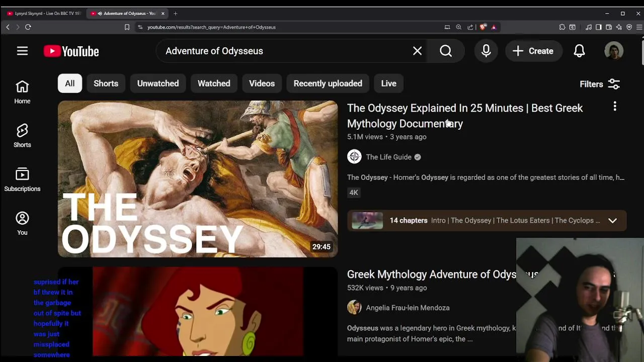Image resolution: width=644 pixels, height=362 pixels.
Task: Select the All filter chip
Action: pyautogui.click(x=70, y=83)
